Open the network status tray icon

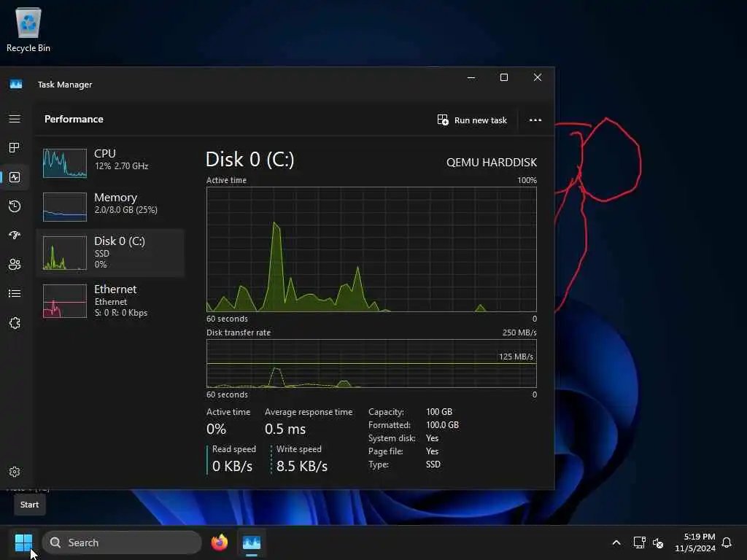(639, 542)
